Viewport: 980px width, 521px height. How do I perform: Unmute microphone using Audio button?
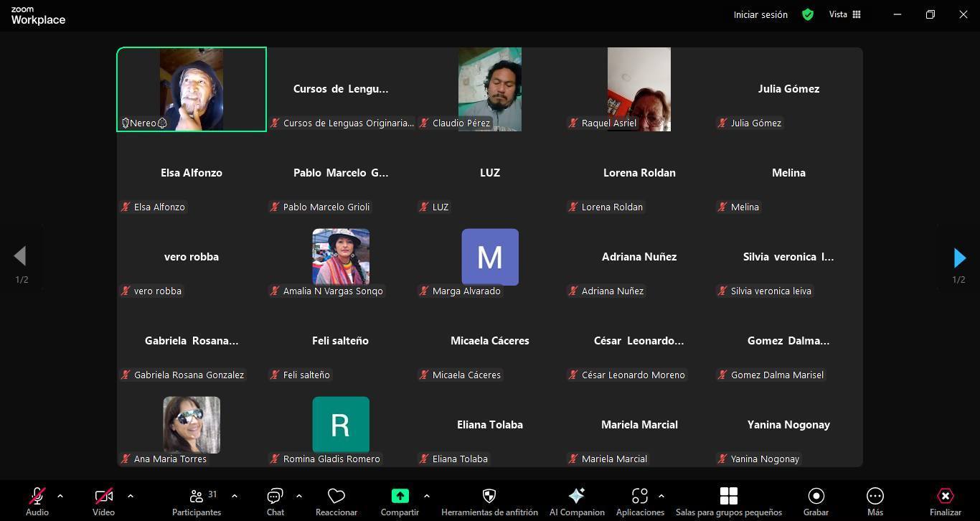[x=37, y=501]
